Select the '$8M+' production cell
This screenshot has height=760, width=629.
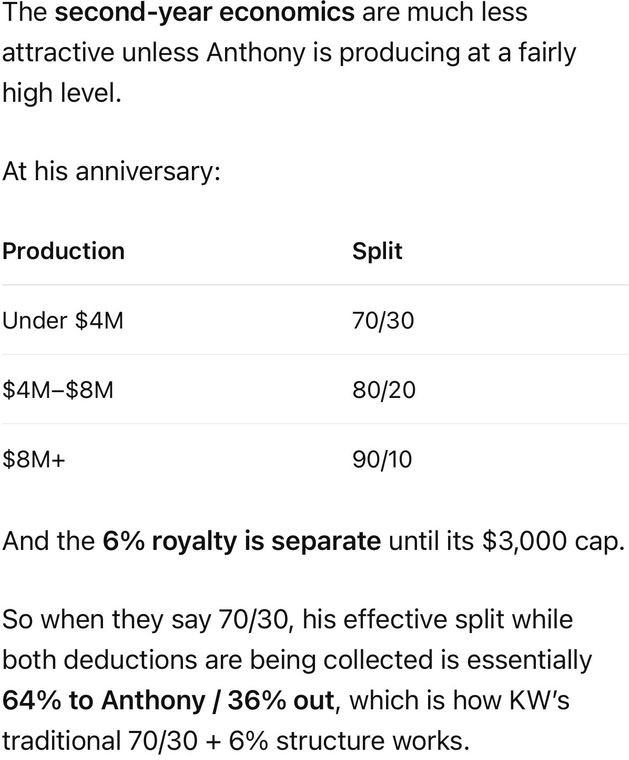click(33, 459)
